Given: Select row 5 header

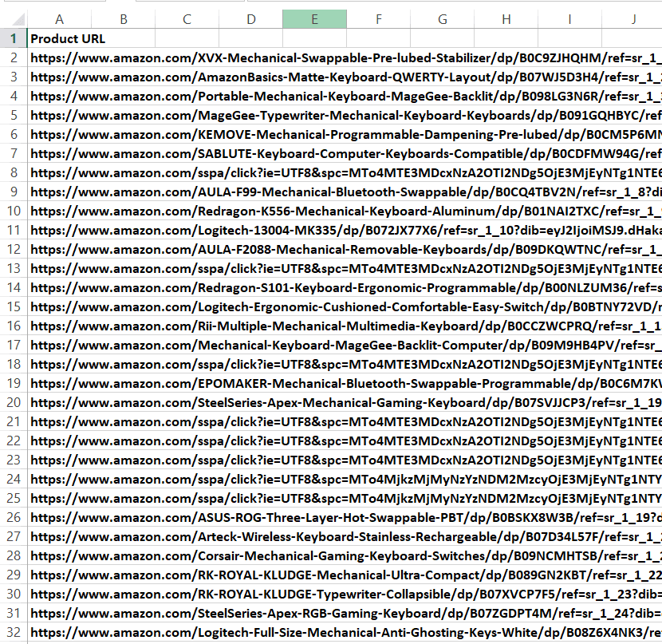Looking at the screenshot, I should tap(14, 115).
